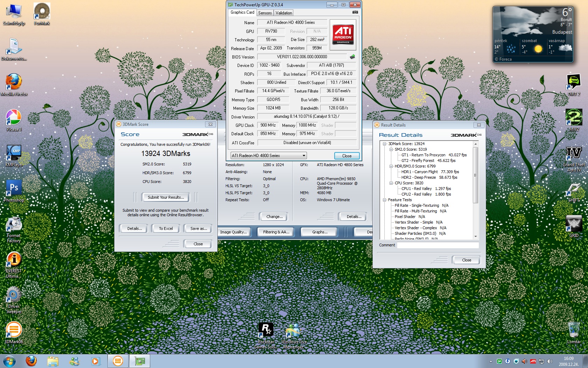Switch to GPU-Z taskbar button
588x368 pixels.
140,361
